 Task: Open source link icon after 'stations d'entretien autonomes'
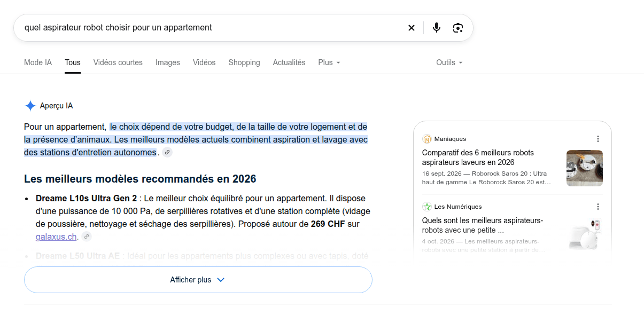click(167, 153)
